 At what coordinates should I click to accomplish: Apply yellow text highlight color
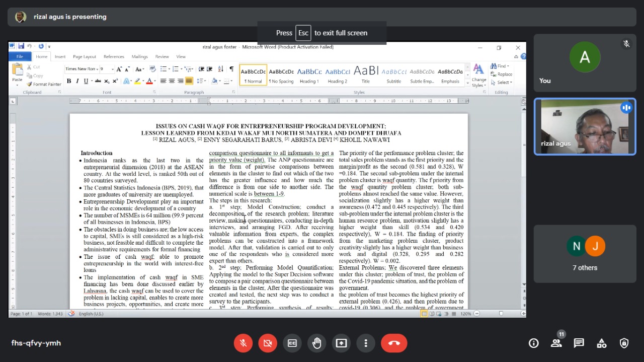138,81
